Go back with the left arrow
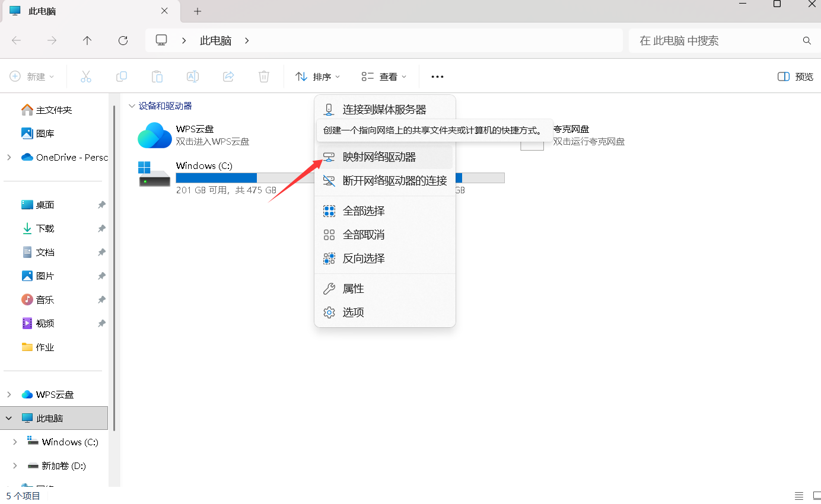Viewport: 821px width, 504px height. [x=17, y=40]
